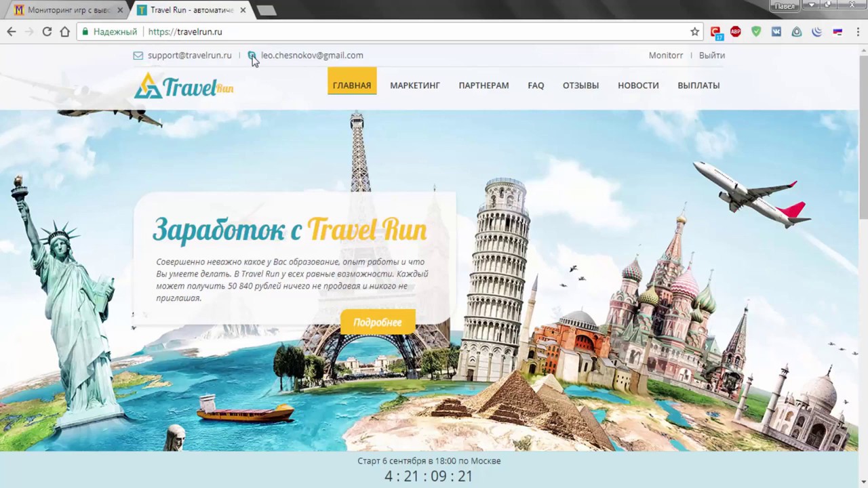
Task: Open the ОТЗЫВЫ menu item
Action: click(x=580, y=85)
